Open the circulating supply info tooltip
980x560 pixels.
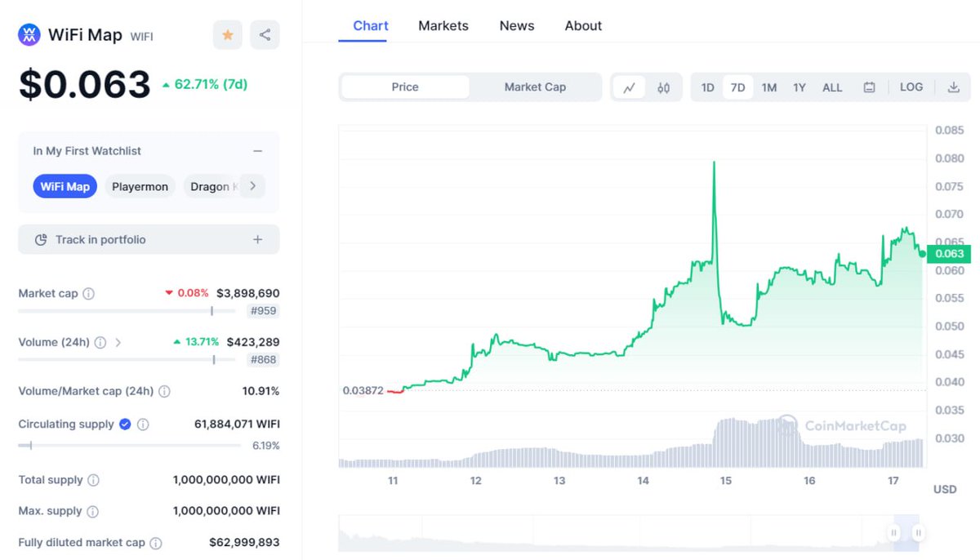(144, 424)
